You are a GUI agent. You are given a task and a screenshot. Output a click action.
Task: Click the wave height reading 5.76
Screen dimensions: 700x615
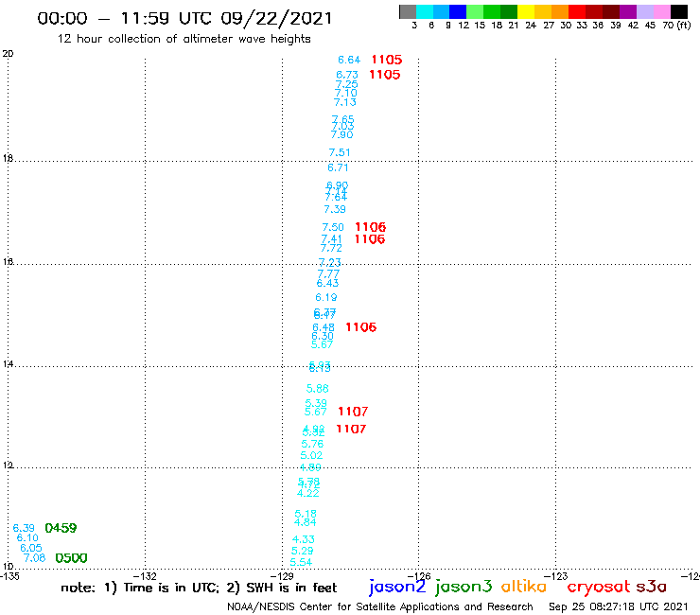click(312, 444)
